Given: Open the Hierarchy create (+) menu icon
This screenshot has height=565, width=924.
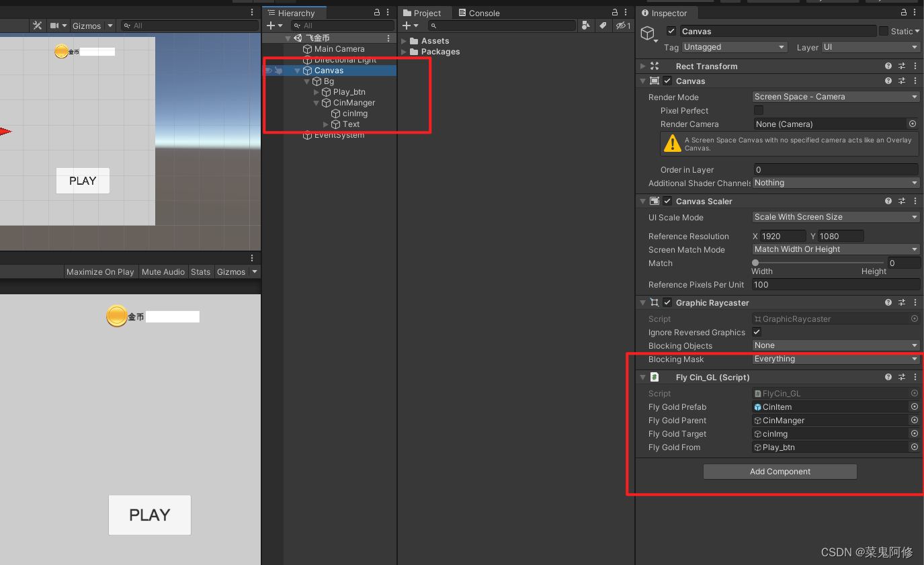Looking at the screenshot, I should [271, 26].
